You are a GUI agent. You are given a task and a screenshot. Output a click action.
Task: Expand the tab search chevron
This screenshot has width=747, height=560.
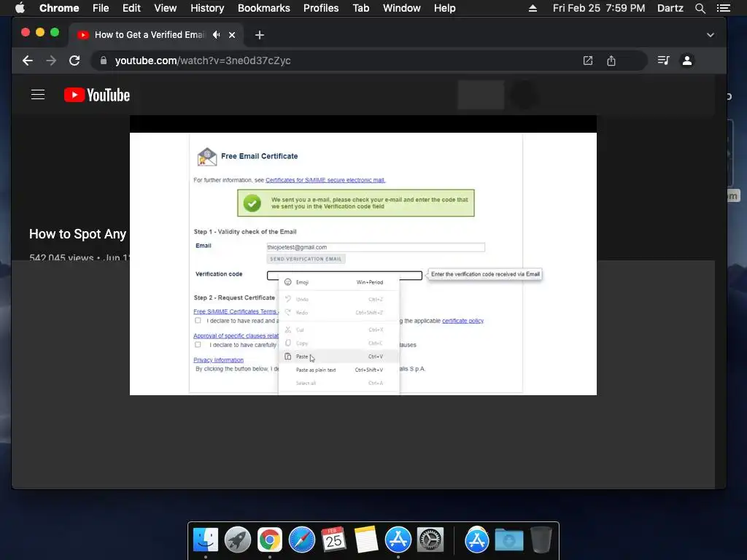click(711, 35)
